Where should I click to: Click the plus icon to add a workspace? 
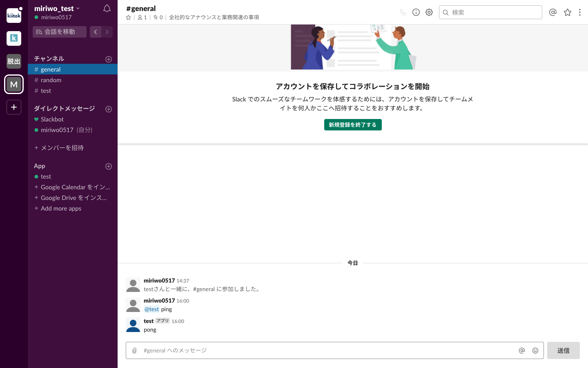coord(13,107)
